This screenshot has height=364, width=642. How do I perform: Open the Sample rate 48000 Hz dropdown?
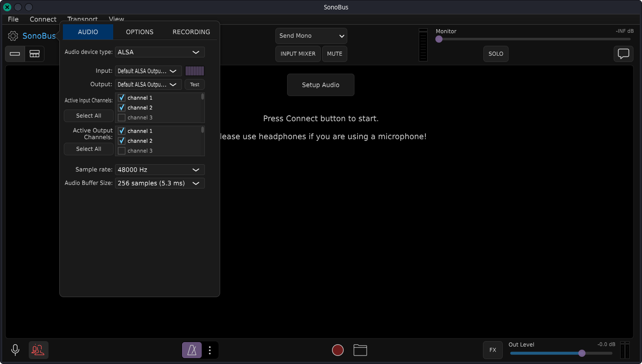(160, 170)
